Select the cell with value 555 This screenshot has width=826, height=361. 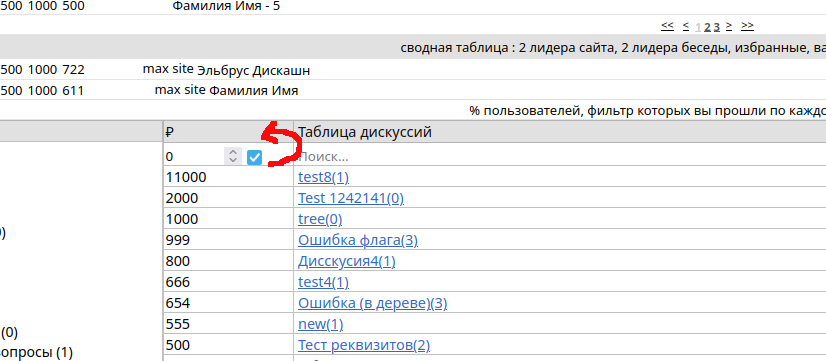pyautogui.click(x=228, y=324)
